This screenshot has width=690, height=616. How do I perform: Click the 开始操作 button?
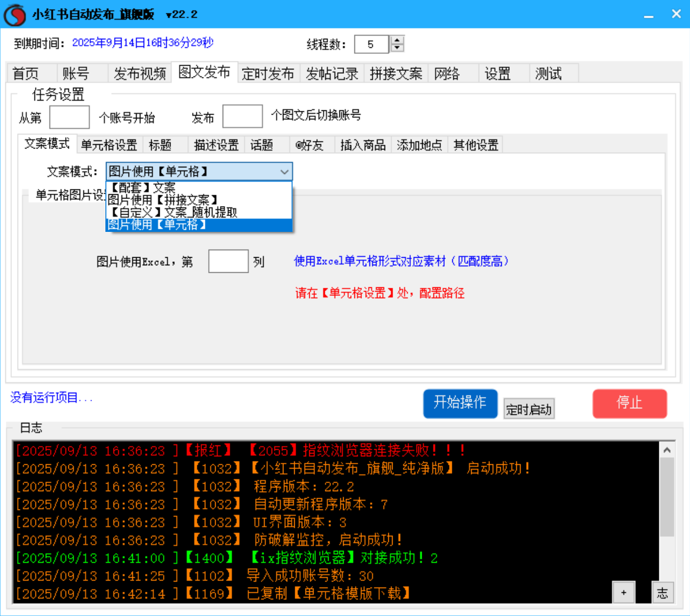pos(460,403)
